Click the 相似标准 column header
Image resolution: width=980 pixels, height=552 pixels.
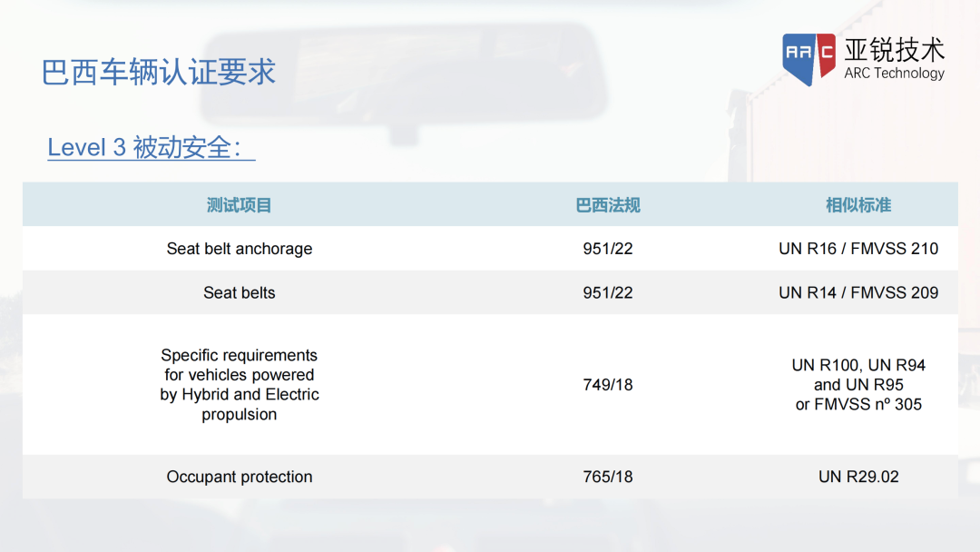coord(858,205)
